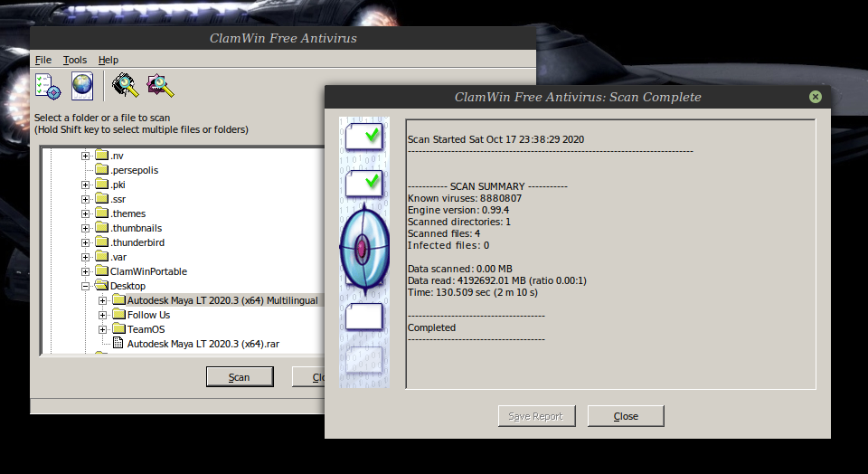Screen dimensions: 868x474
Task: Select the .var folder icon
Action: (x=101, y=255)
